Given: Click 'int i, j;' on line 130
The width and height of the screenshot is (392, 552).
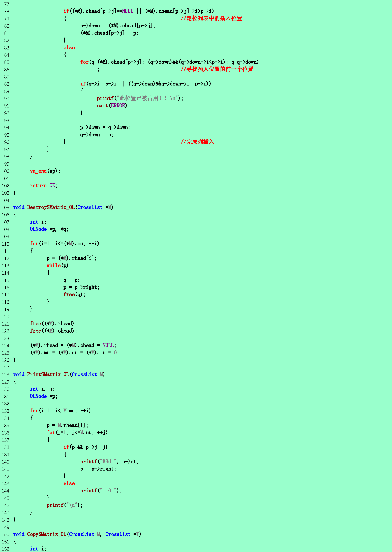Looking at the screenshot, I should 42,389.
